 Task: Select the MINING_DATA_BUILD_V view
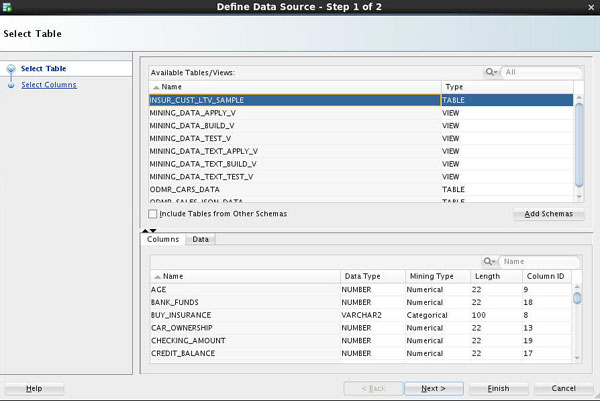point(361,126)
